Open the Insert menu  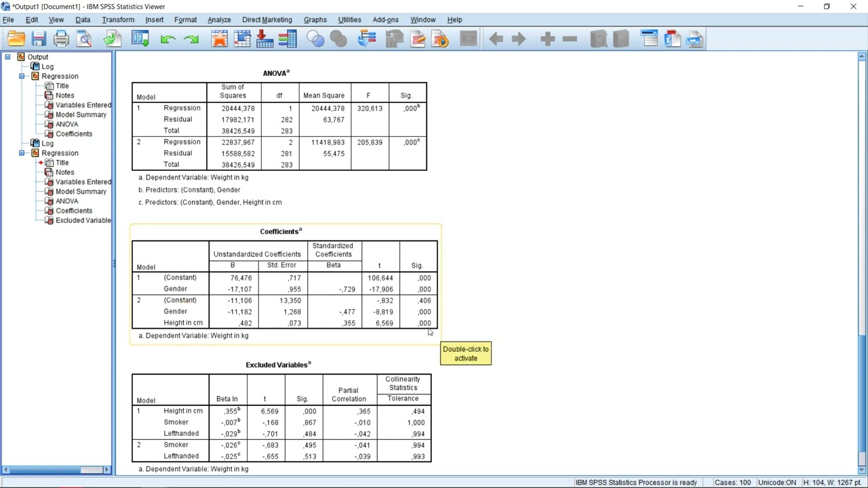(x=154, y=20)
